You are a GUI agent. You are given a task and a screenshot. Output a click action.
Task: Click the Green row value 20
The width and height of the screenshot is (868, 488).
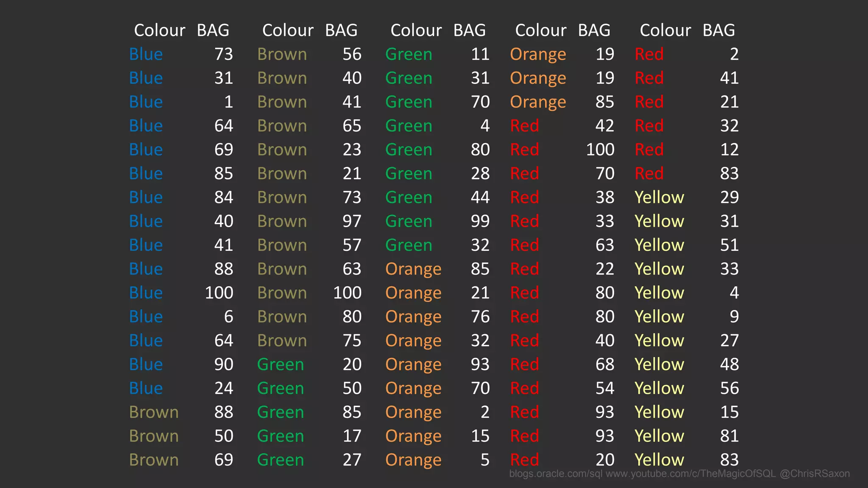352,364
